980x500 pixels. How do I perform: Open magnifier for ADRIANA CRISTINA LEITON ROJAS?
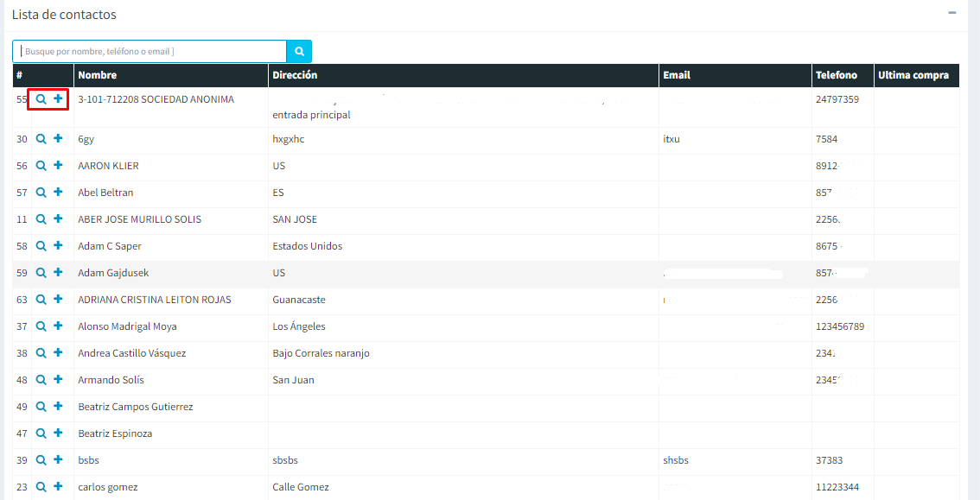click(41, 301)
